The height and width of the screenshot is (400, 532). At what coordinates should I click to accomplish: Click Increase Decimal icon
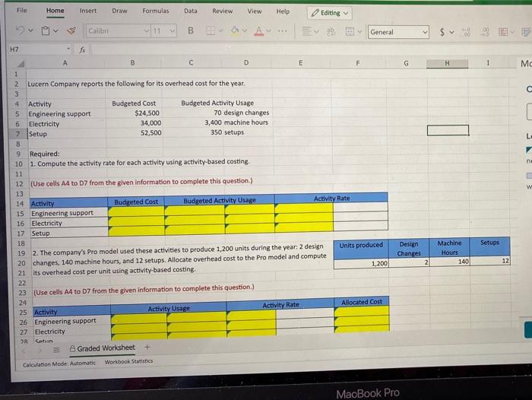pos(467,32)
